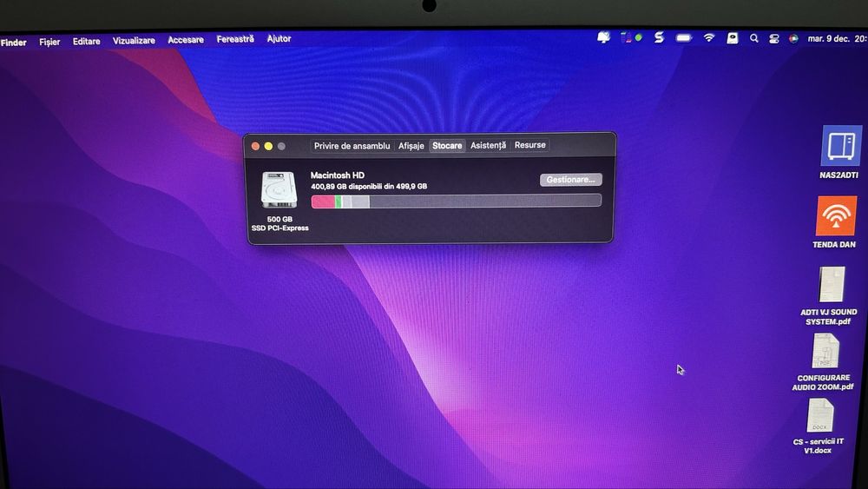Click the Macintosh HD disk icon

tap(279, 190)
